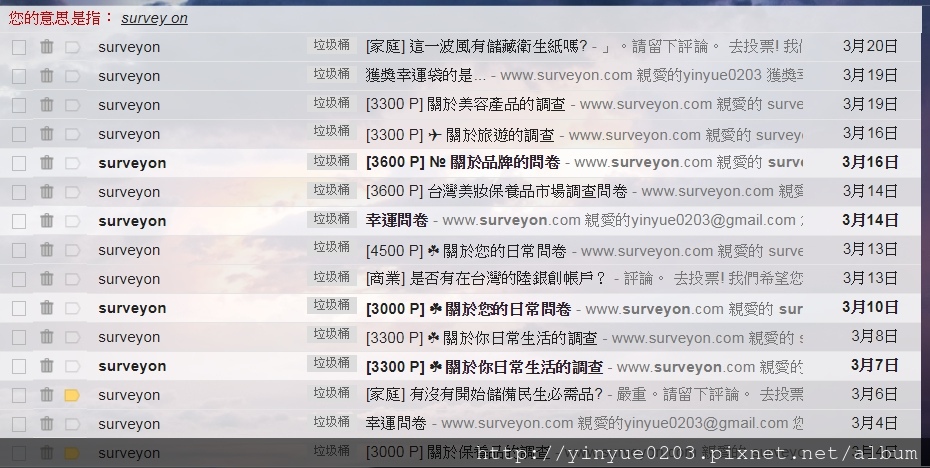
Task: Select checkbox of 3月4日 幸運問卷 email
Action: [19, 425]
